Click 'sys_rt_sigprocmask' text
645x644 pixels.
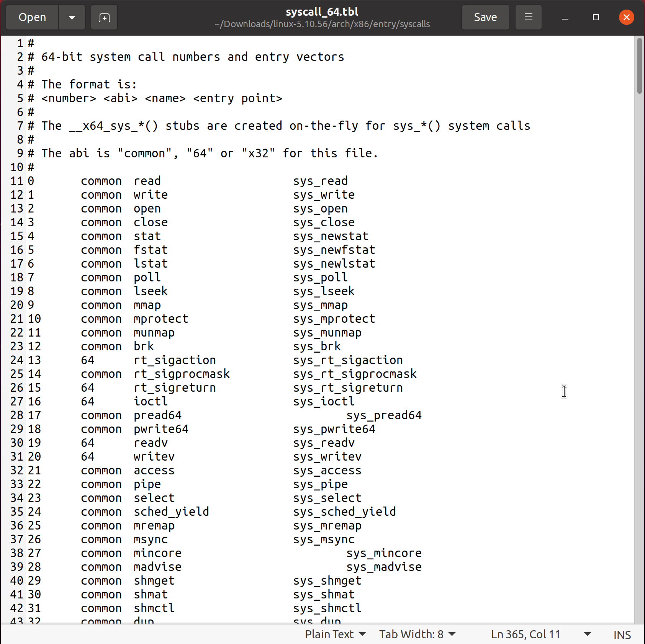355,374
